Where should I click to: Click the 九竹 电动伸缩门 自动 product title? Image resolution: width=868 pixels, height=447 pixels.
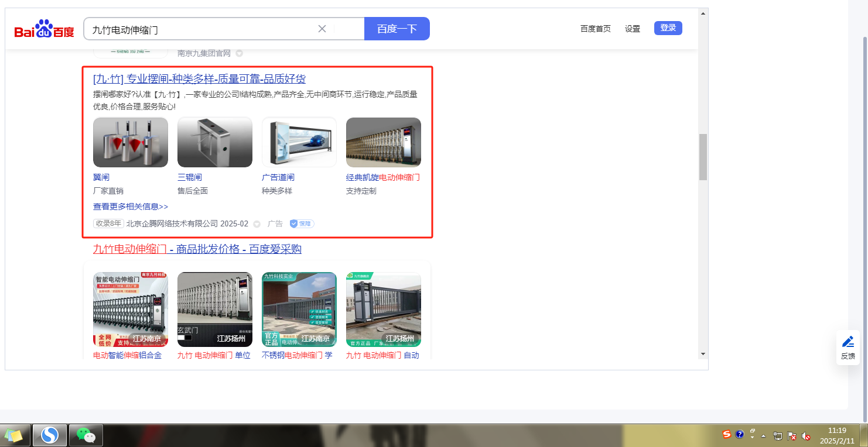click(x=382, y=355)
